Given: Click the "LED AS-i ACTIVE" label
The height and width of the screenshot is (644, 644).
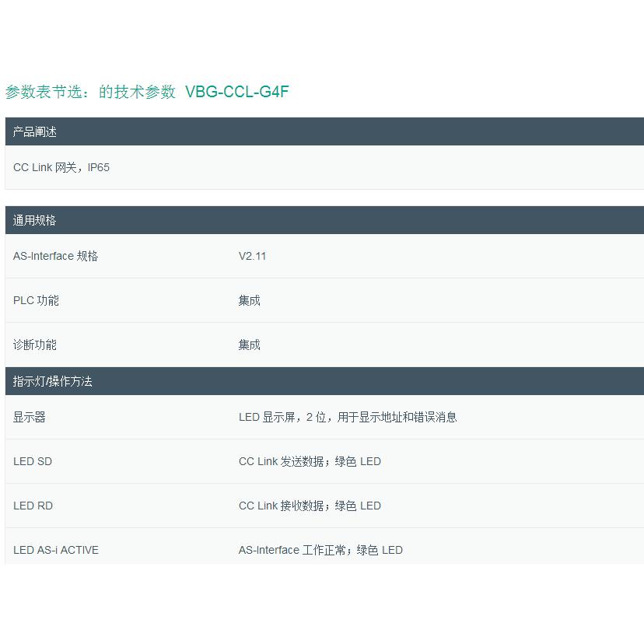Looking at the screenshot, I should pyautogui.click(x=56, y=551).
